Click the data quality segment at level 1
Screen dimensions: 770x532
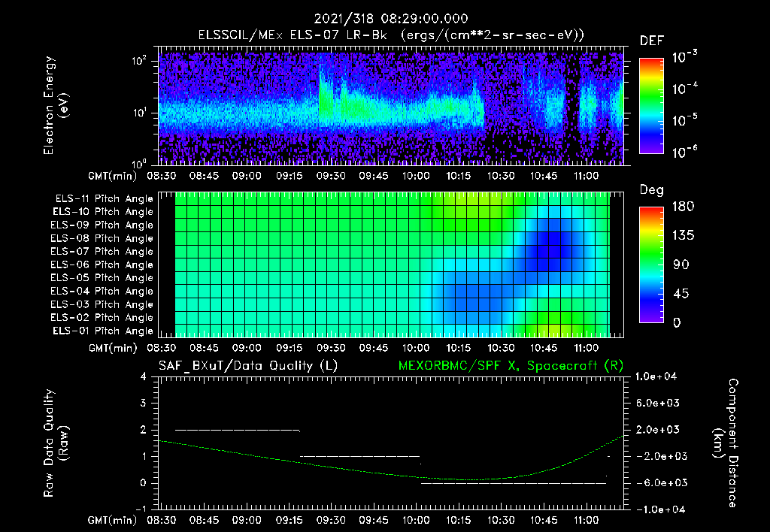360,456
